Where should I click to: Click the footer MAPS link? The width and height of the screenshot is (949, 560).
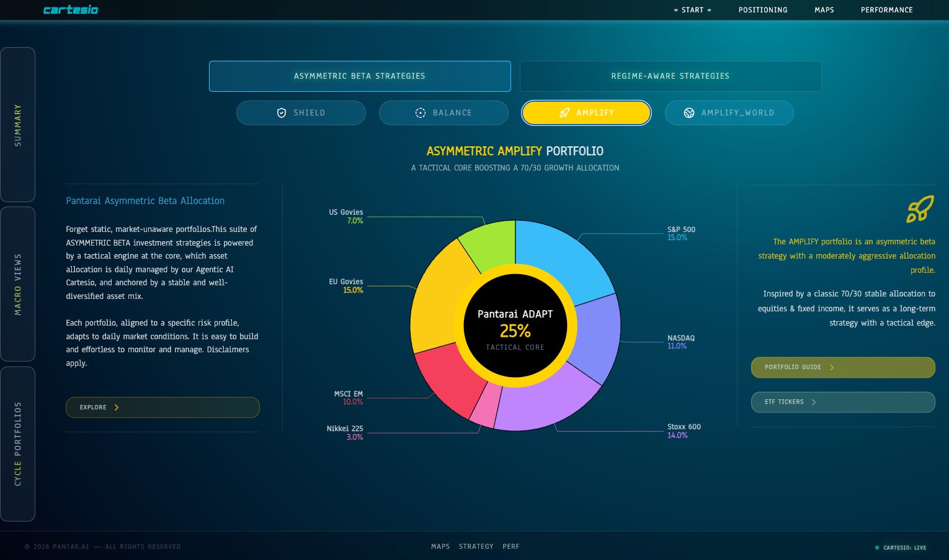pos(440,546)
